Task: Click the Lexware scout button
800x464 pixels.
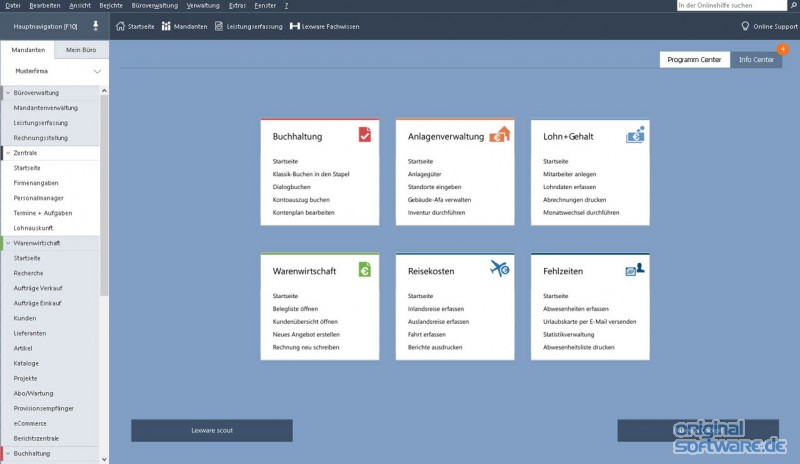Action: tap(212, 430)
